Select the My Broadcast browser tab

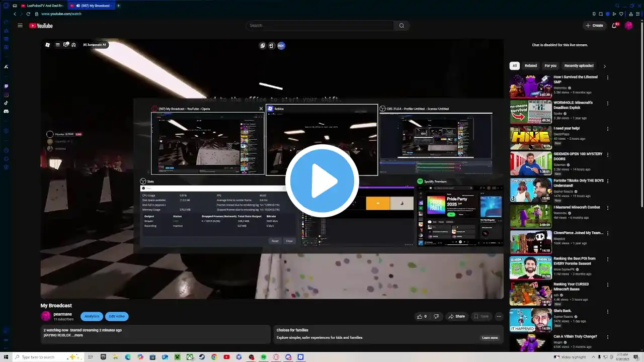click(91, 6)
